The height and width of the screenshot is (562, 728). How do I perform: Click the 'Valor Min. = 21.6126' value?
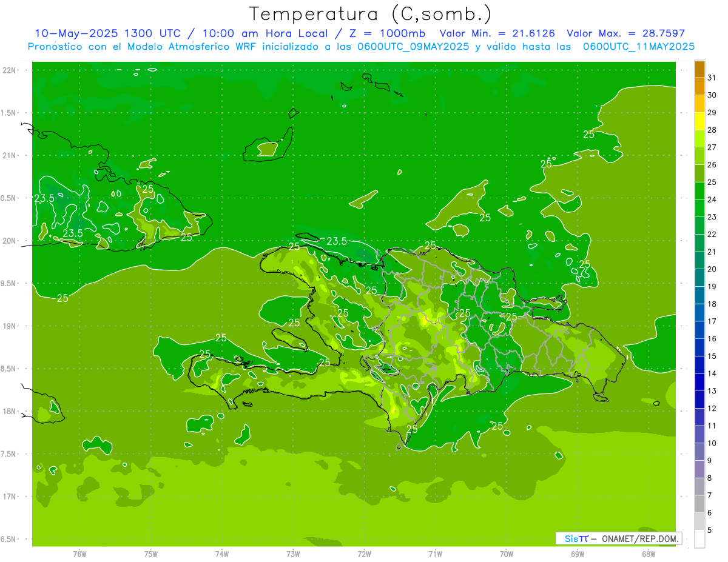click(497, 33)
